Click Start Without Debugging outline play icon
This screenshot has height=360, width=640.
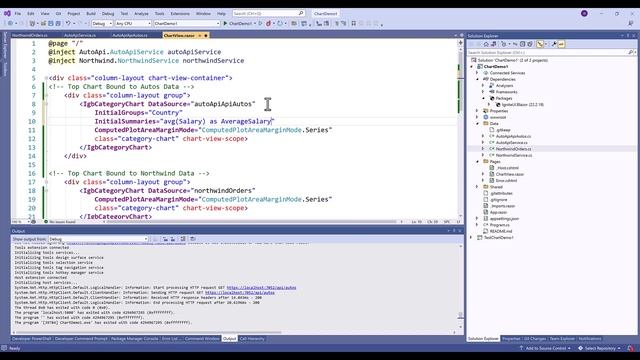[260, 23]
